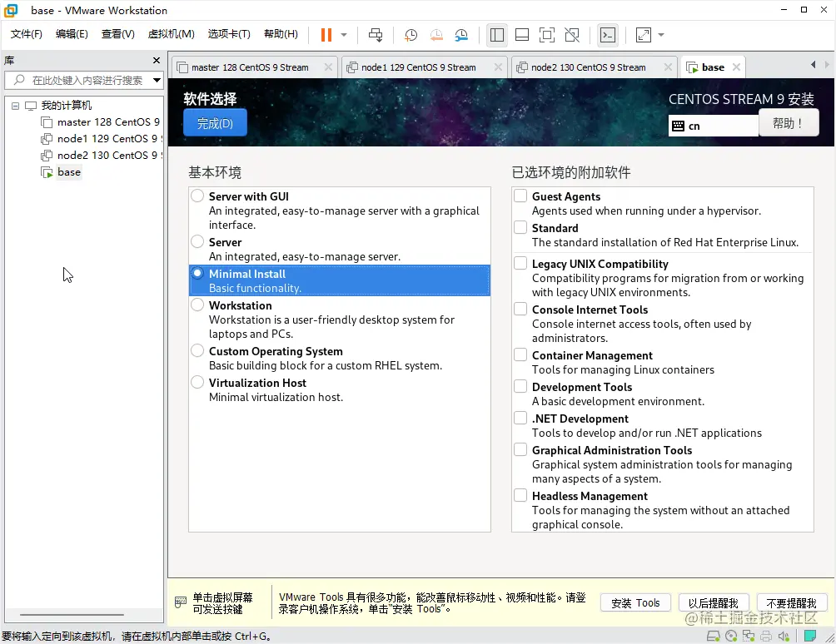Open the 编辑(E) menu
Image resolution: width=836 pixels, height=644 pixels.
coord(72,34)
